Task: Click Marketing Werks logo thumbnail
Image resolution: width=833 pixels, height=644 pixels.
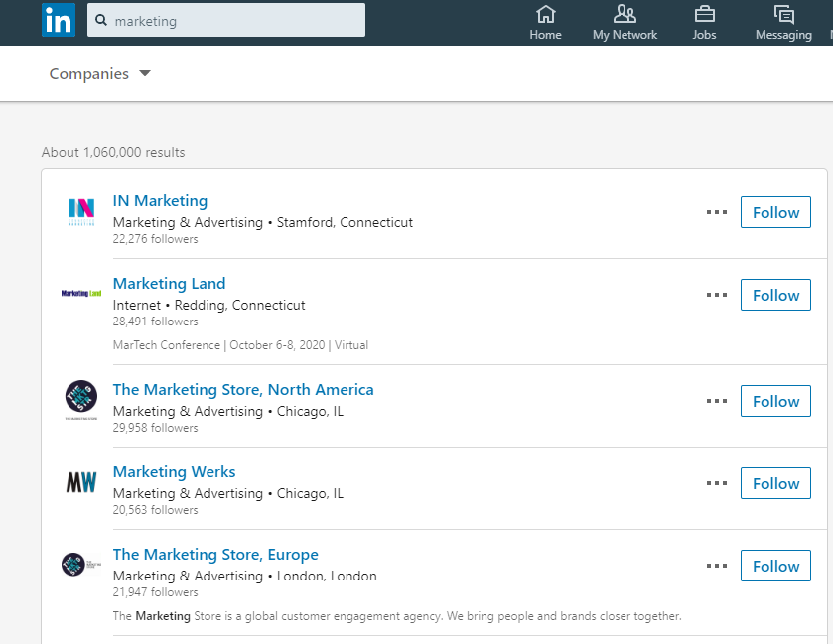Action: 81,483
